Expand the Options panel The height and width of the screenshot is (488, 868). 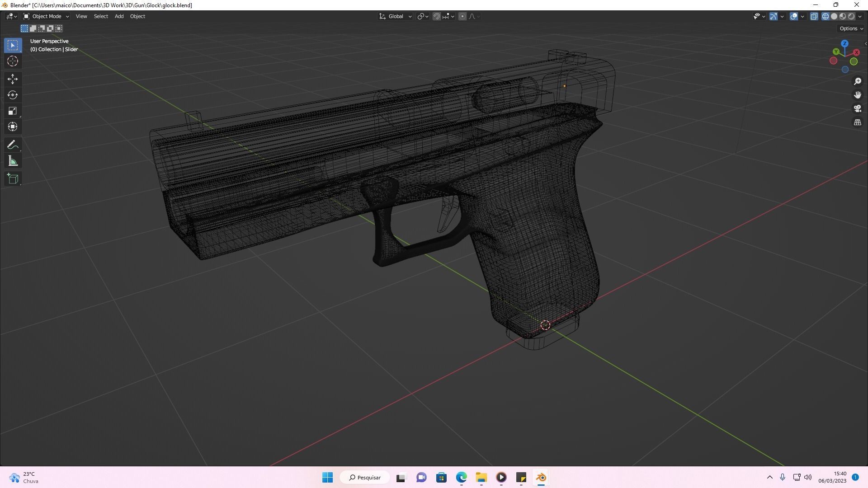[850, 28]
